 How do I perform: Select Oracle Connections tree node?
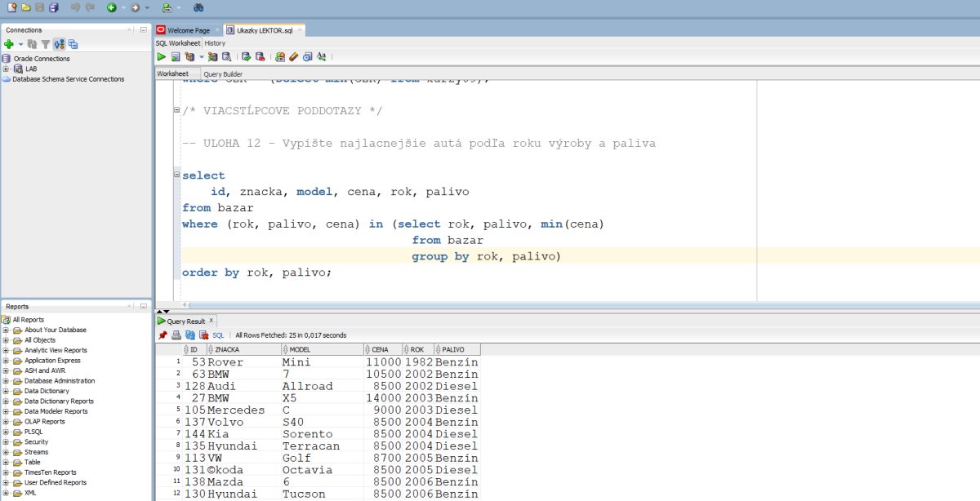[x=42, y=59]
